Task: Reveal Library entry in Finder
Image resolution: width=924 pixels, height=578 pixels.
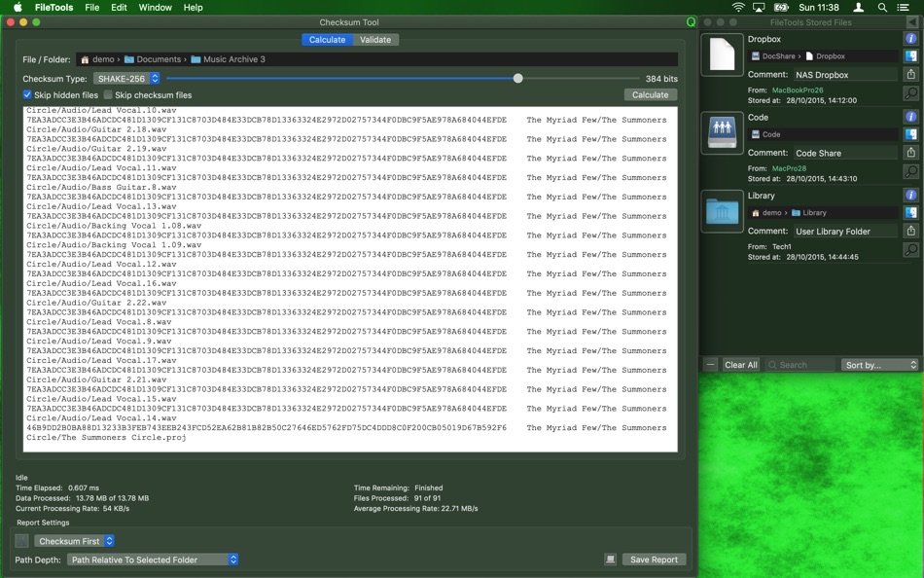Action: click(x=910, y=212)
